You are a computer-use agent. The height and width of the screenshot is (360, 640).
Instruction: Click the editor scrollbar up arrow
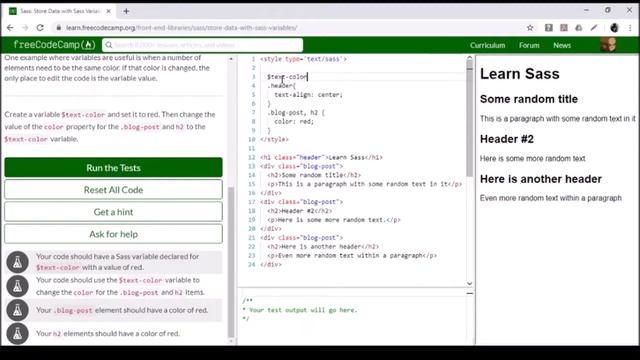click(469, 58)
